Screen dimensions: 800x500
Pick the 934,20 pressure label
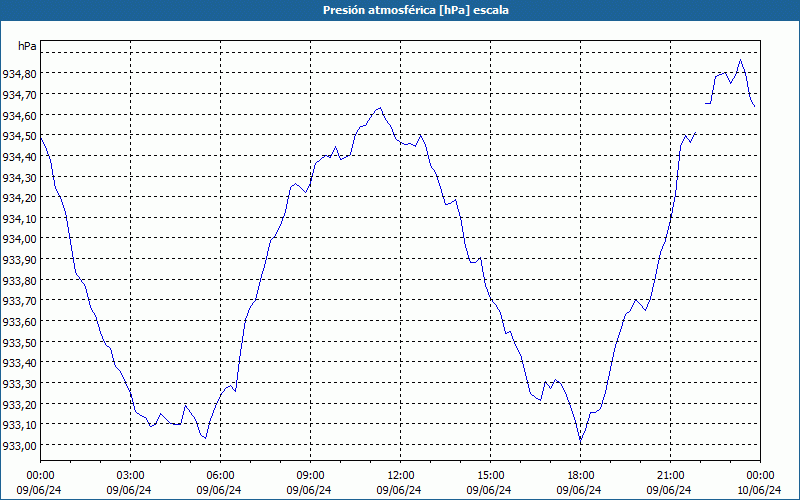pyautogui.click(x=19, y=197)
